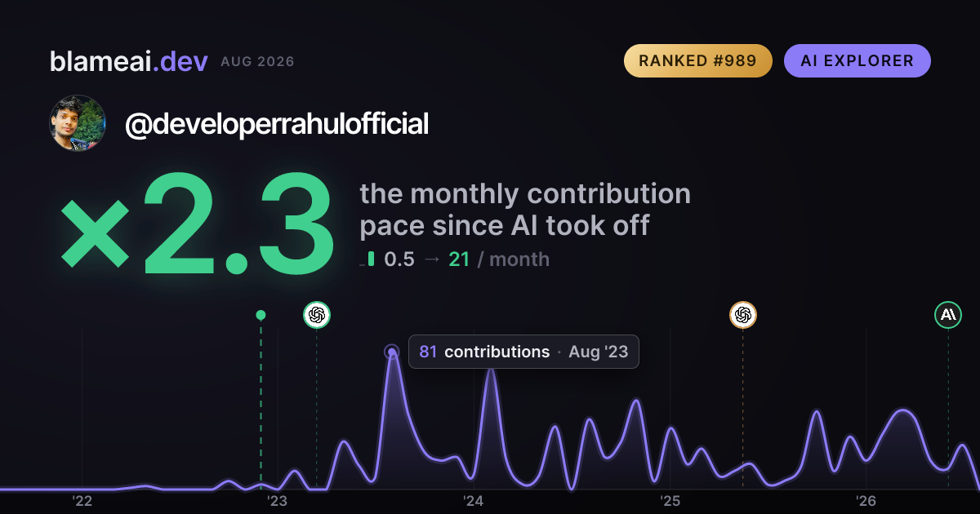Open the blameai.dev logo link

pos(129,61)
